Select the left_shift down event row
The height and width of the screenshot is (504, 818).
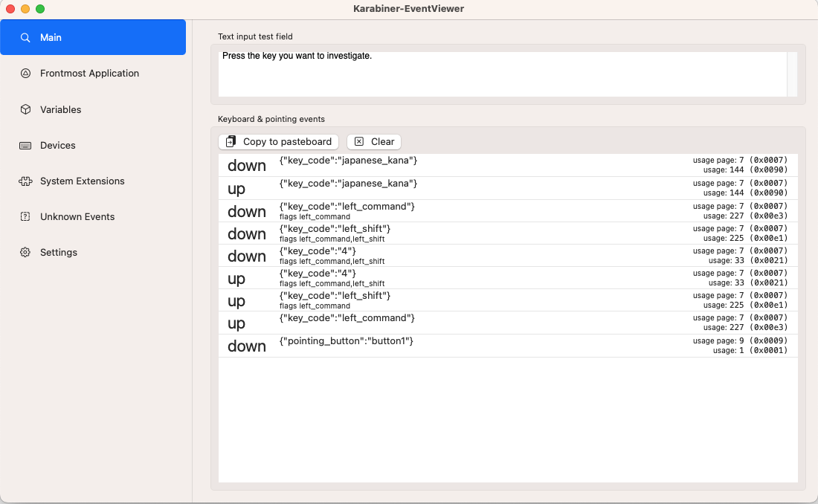(x=508, y=233)
